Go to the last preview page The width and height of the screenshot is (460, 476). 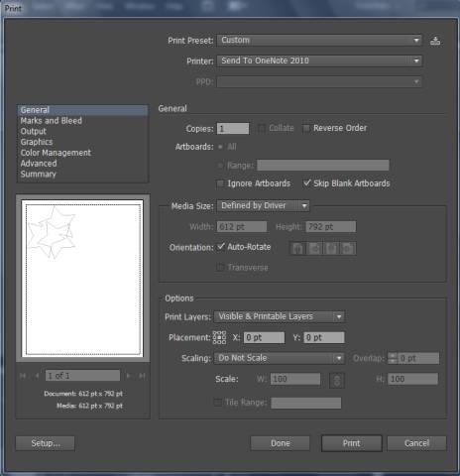142,376
